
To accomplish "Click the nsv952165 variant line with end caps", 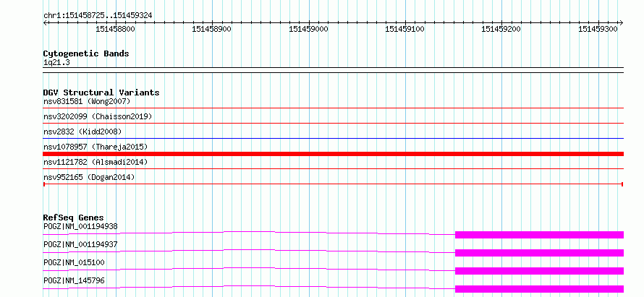I will [x=333, y=184].
